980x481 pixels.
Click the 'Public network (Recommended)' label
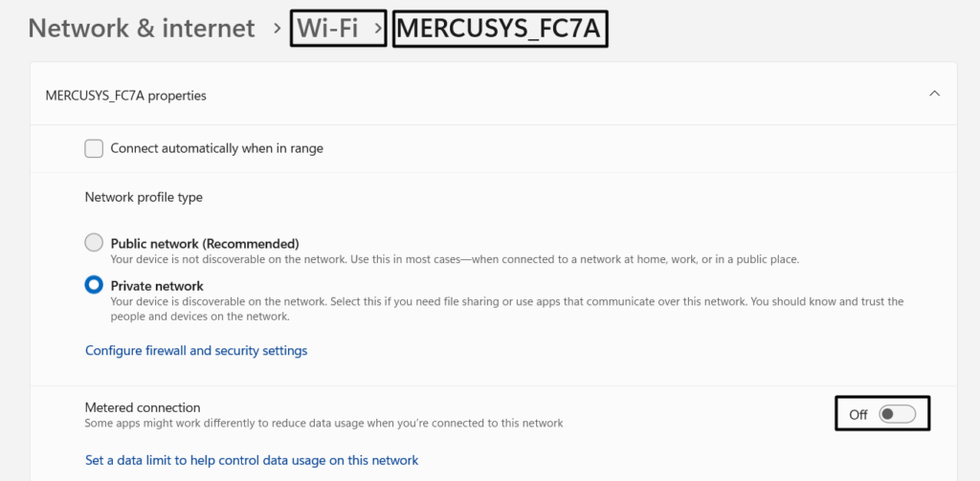[205, 243]
